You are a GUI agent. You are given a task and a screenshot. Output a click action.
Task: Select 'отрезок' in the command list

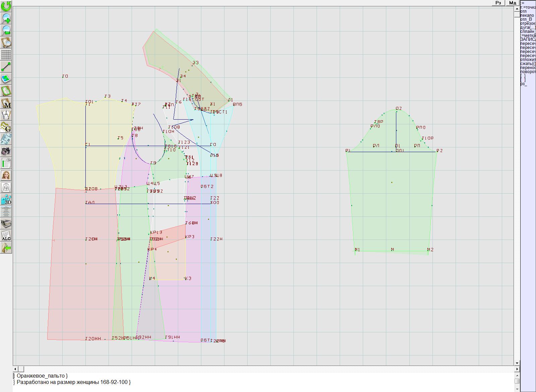click(528, 23)
